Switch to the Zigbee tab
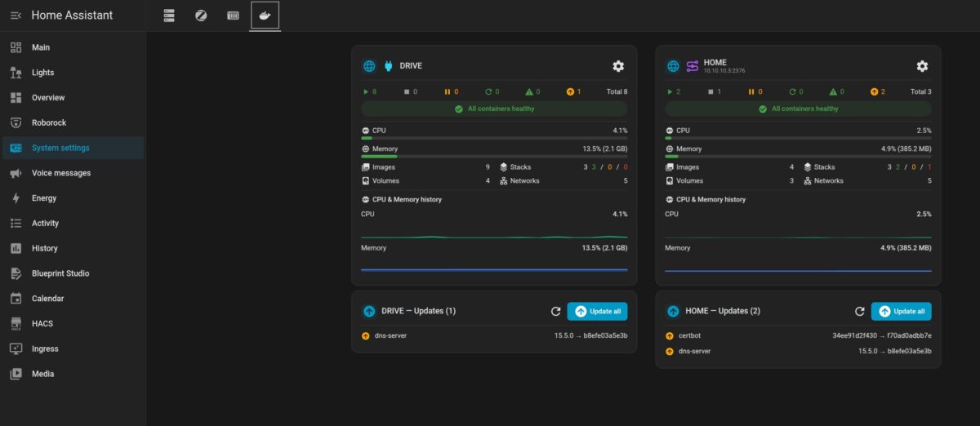Image resolution: width=980 pixels, height=426 pixels. [201, 16]
